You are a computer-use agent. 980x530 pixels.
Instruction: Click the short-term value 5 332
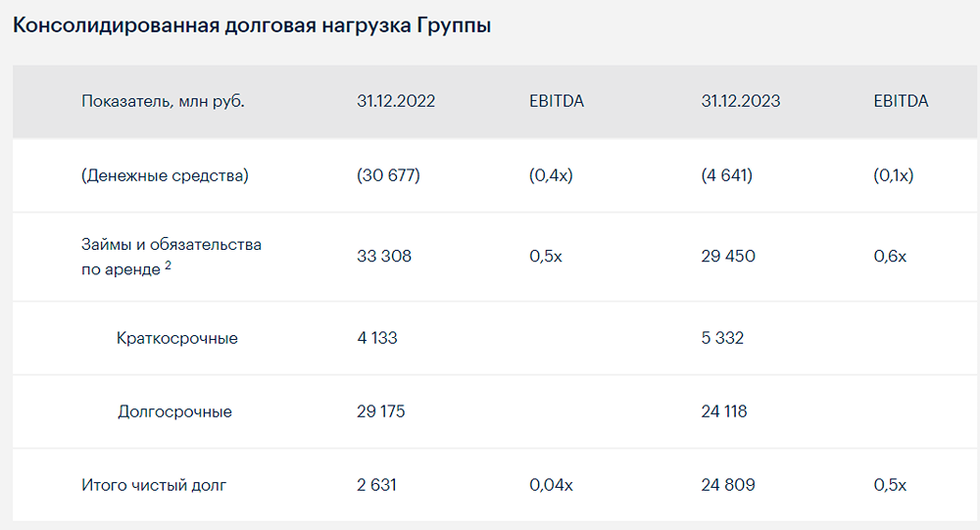click(722, 339)
